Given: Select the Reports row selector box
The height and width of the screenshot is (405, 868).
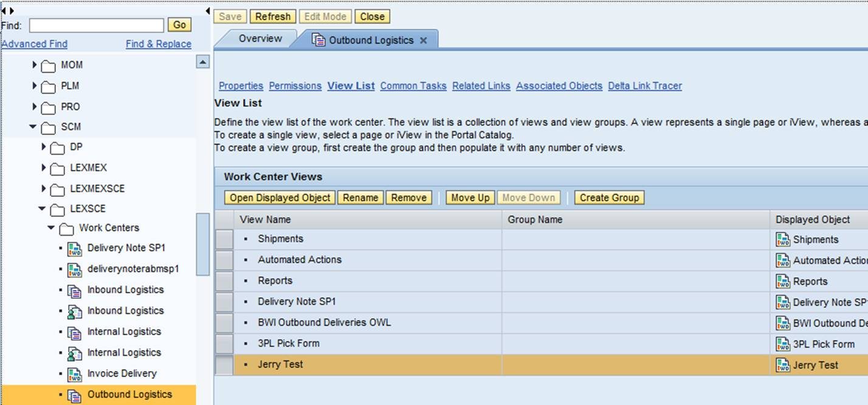Looking at the screenshot, I should pyautogui.click(x=224, y=281).
